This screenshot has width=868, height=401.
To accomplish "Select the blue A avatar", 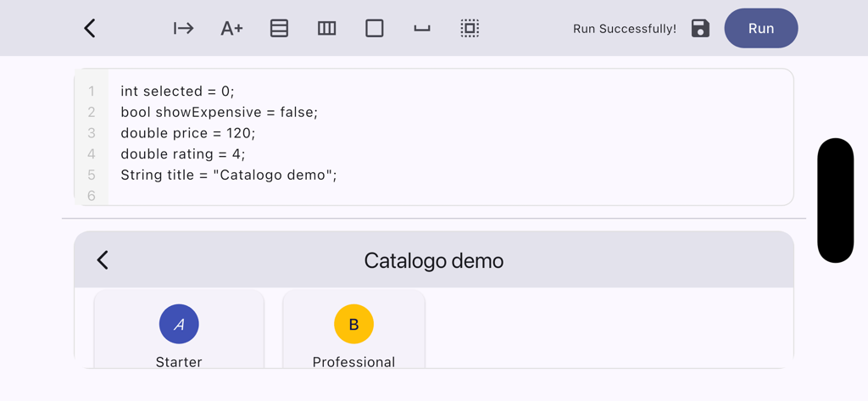I will point(179,324).
